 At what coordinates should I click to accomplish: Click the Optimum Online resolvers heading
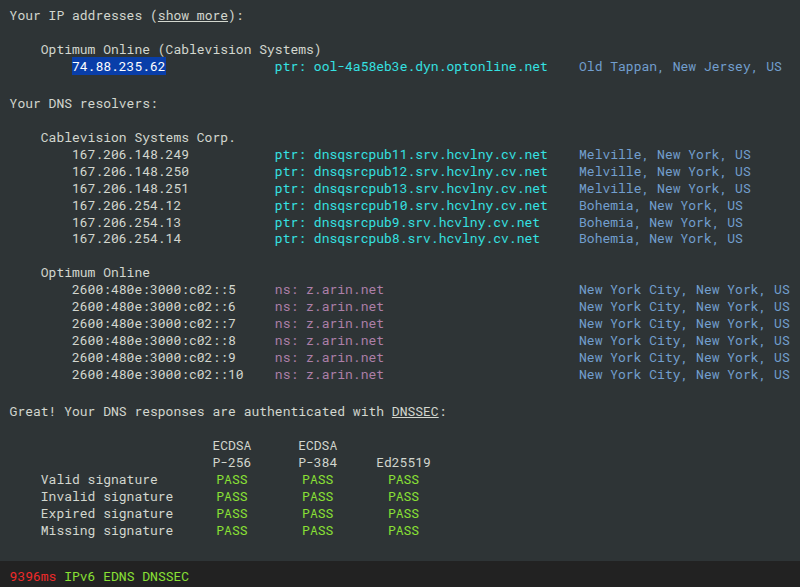point(95,272)
